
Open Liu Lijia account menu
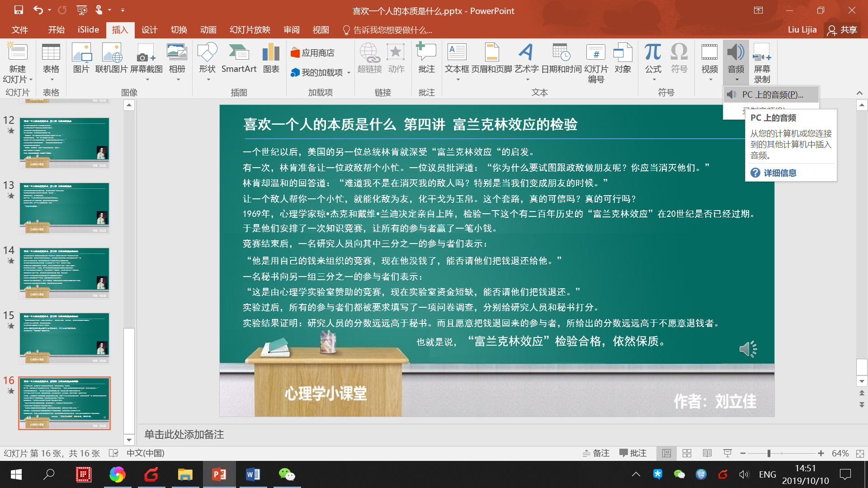click(802, 30)
